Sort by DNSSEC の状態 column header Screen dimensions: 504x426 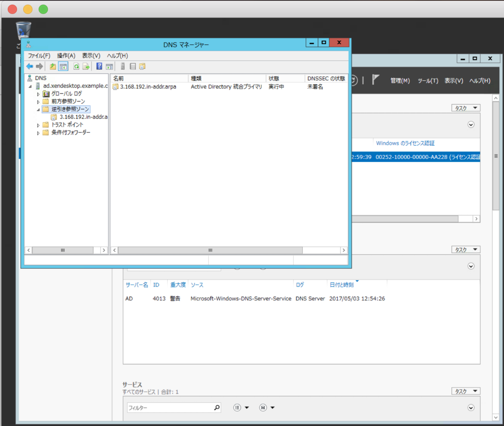pyautogui.click(x=326, y=78)
